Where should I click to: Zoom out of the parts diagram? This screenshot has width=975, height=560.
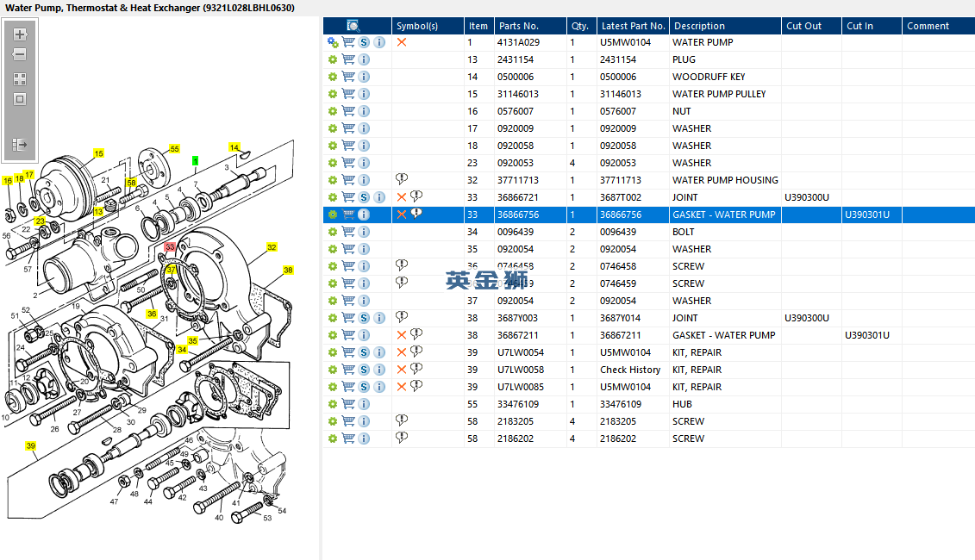20,54
